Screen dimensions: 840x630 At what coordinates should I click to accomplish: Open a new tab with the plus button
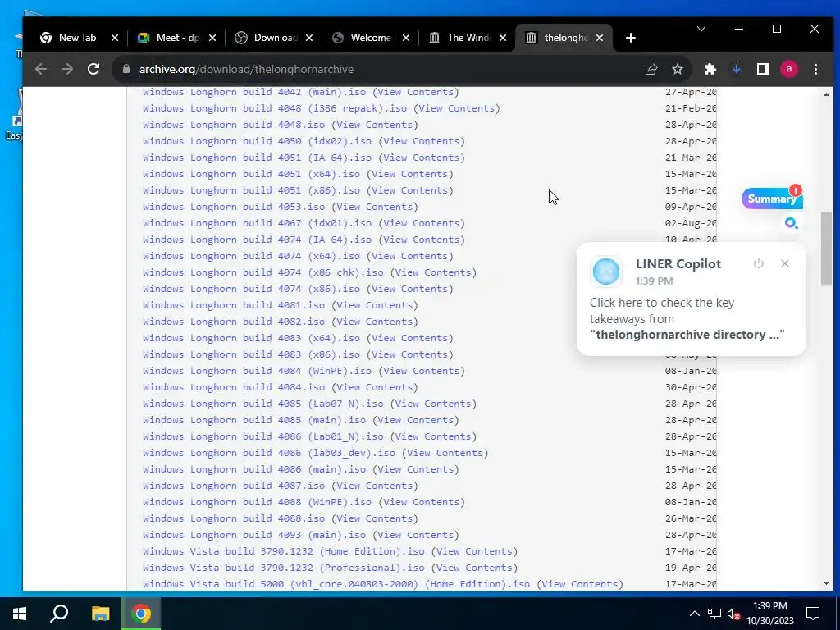click(631, 38)
